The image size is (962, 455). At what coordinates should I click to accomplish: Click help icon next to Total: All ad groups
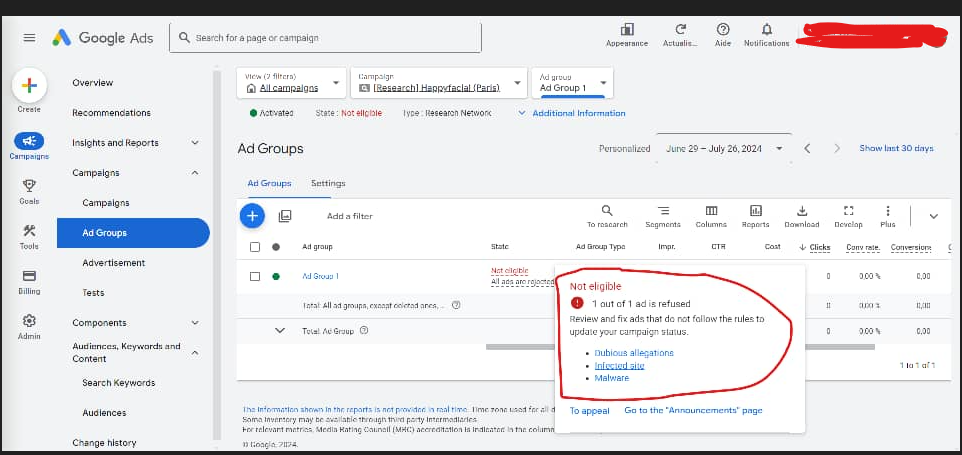[x=456, y=305]
